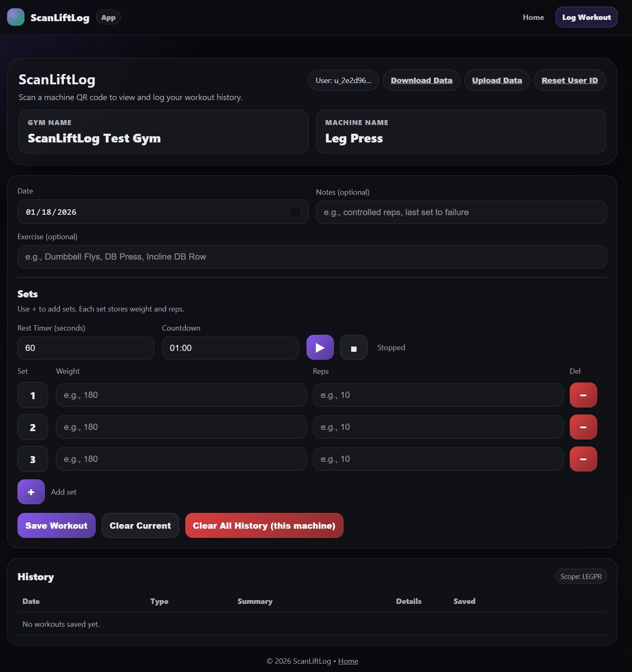Focus the reps field for set 1
This screenshot has height=672, width=632.
tap(438, 395)
